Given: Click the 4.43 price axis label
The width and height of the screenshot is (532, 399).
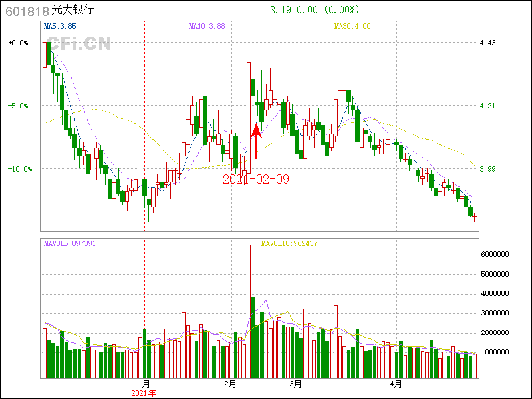Looking at the screenshot, I should (488, 43).
